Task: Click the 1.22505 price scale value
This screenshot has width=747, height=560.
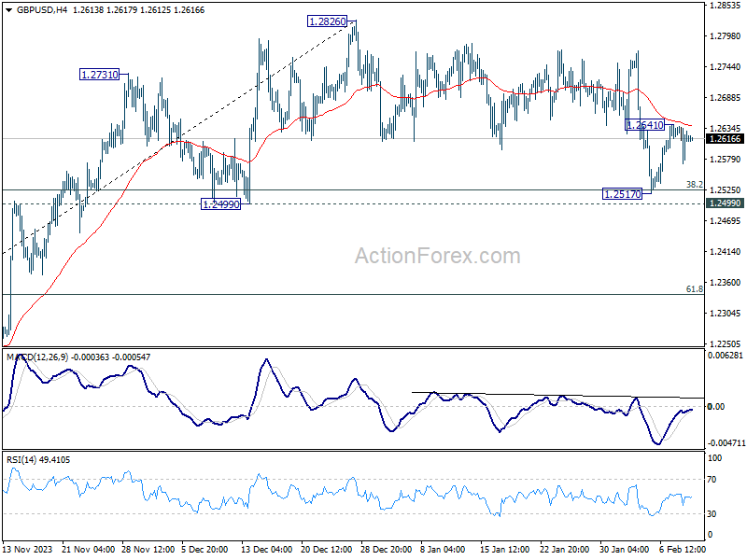Action: (726, 343)
